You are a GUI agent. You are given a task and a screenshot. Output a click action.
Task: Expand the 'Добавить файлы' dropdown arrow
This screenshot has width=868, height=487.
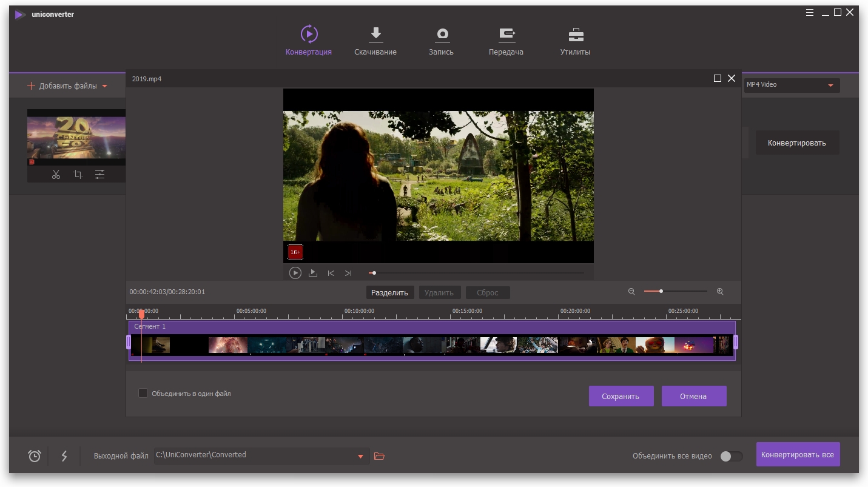[x=104, y=86]
